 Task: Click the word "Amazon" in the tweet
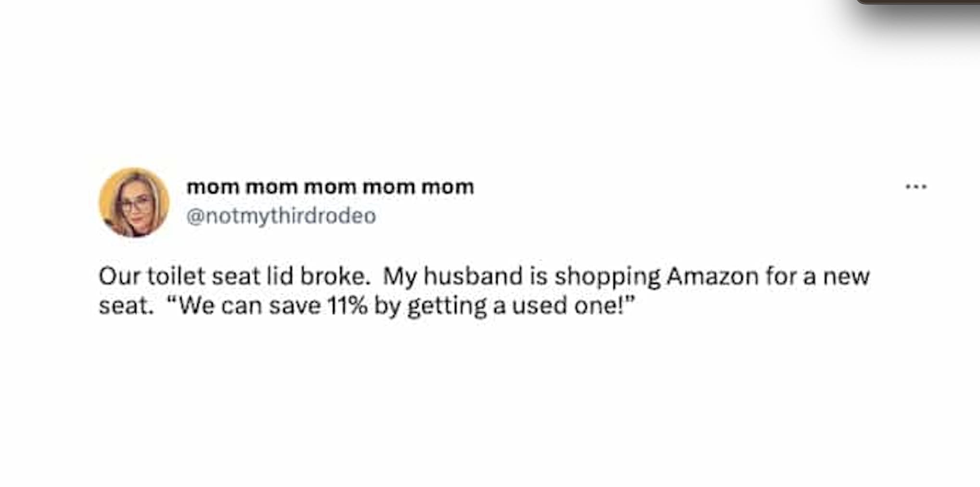tap(712, 276)
